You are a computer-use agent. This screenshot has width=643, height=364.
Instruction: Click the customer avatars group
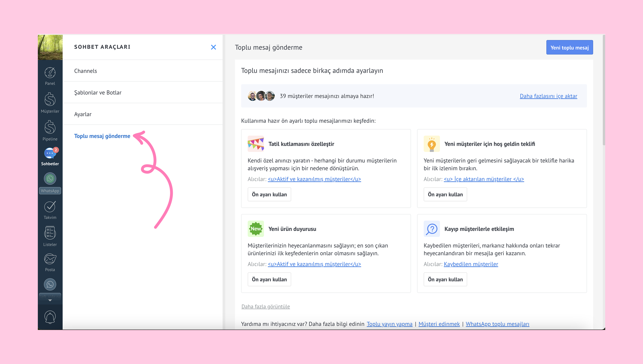coord(261,96)
